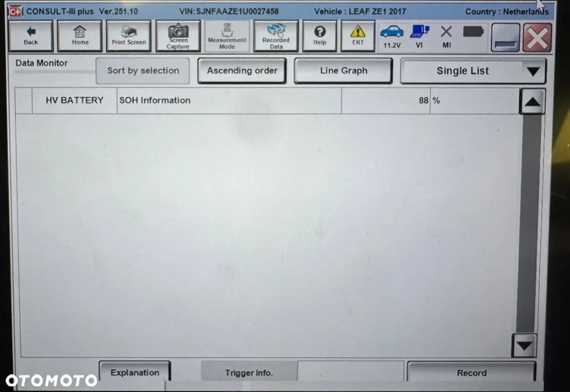Open the Home screen

click(x=80, y=36)
